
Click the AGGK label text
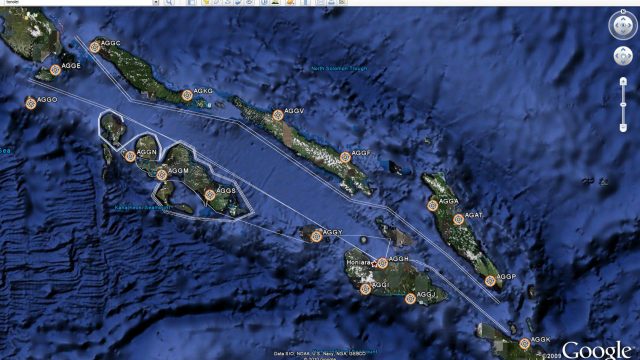coord(540,340)
